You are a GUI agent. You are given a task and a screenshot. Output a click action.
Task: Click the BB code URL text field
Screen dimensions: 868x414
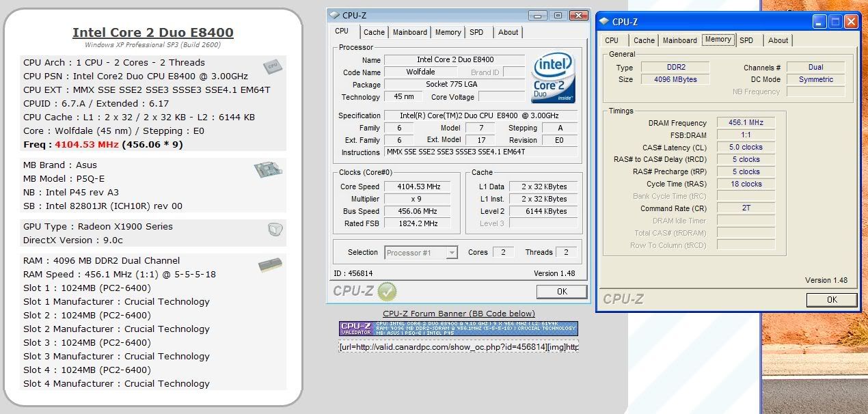coord(459,347)
